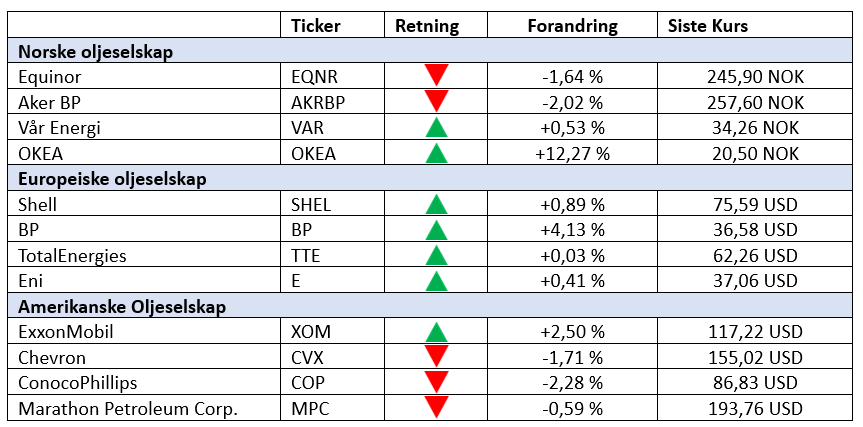Click the green up arrow for Vår Energi

435,127
